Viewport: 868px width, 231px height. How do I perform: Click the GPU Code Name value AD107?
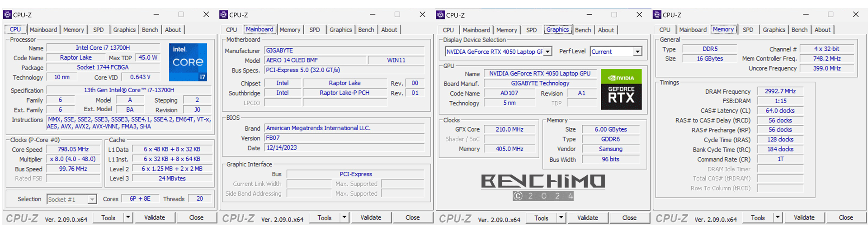509,93
